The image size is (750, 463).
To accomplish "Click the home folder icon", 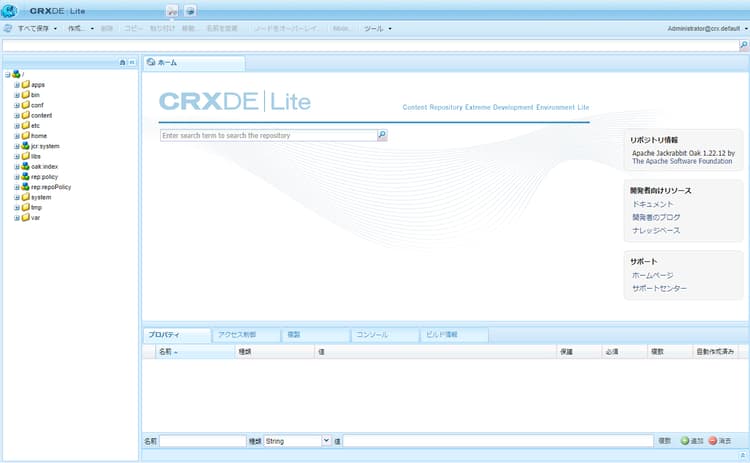I will (x=26, y=136).
